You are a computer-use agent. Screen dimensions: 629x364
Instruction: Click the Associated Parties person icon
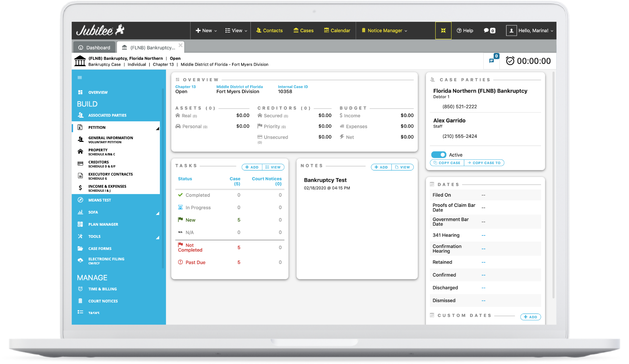(x=80, y=115)
